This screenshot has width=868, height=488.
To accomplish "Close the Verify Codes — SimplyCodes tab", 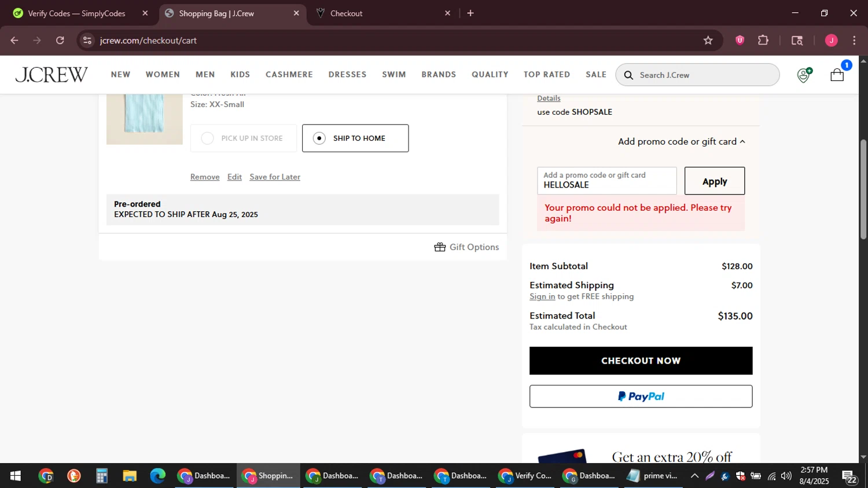I will click(145, 13).
